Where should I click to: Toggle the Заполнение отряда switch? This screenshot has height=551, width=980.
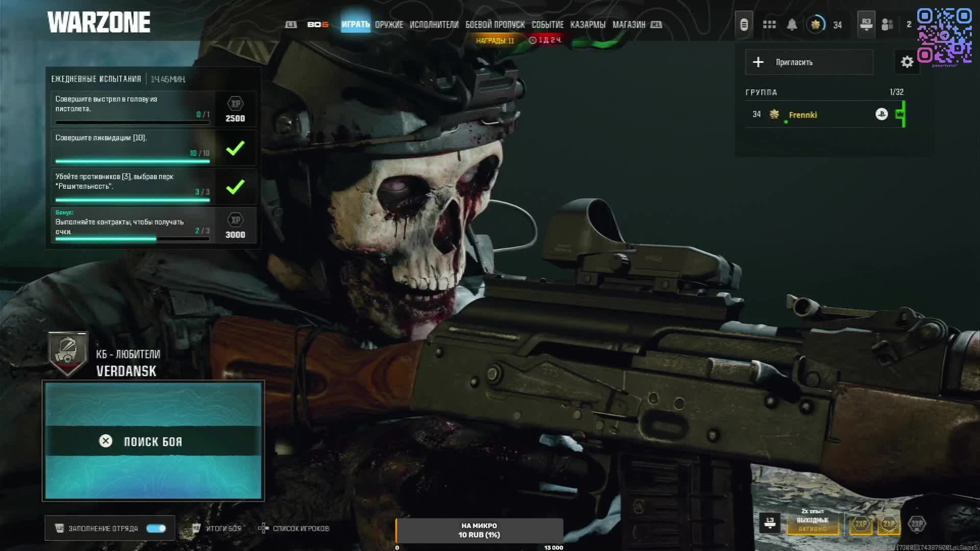[156, 529]
